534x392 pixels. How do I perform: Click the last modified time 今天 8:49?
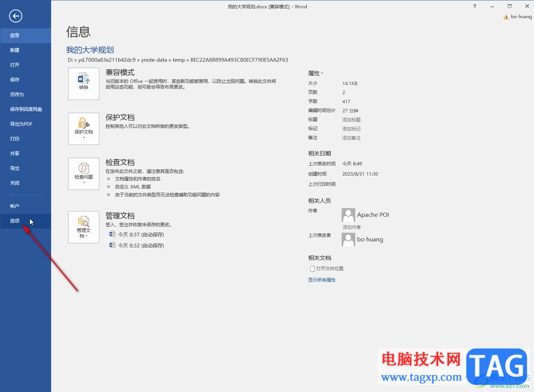point(352,164)
